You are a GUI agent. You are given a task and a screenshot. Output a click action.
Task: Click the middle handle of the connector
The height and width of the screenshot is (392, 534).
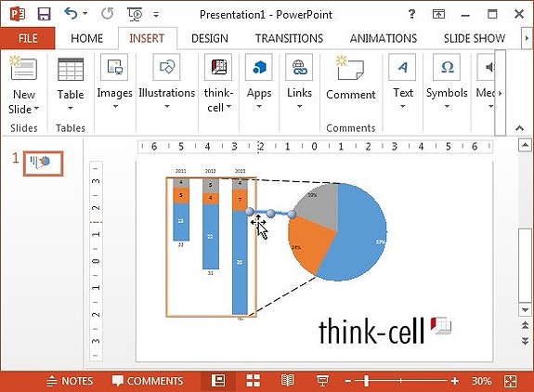click(271, 214)
